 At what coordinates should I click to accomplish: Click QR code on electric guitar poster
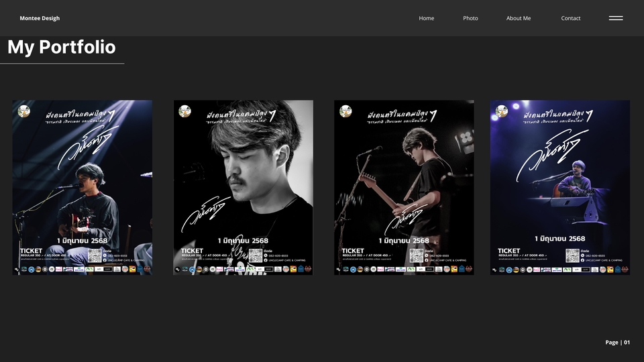pos(416,255)
